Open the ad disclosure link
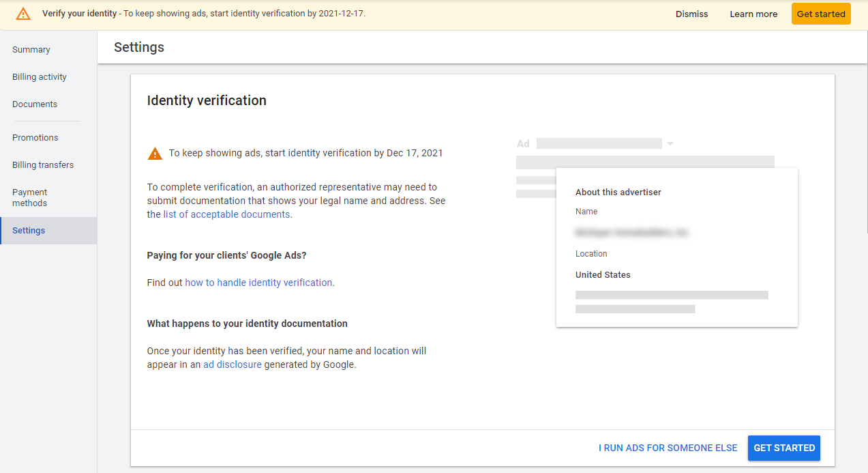Image resolution: width=868 pixels, height=473 pixels. click(x=232, y=364)
